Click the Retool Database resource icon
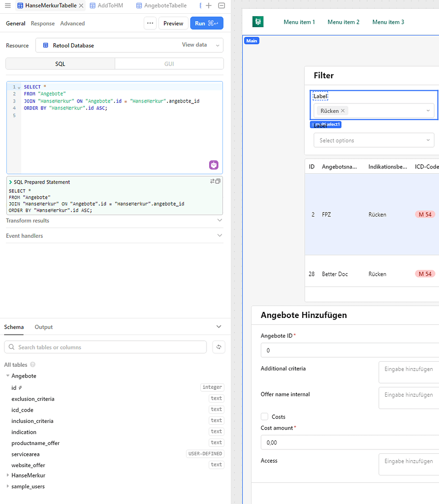 46,45
